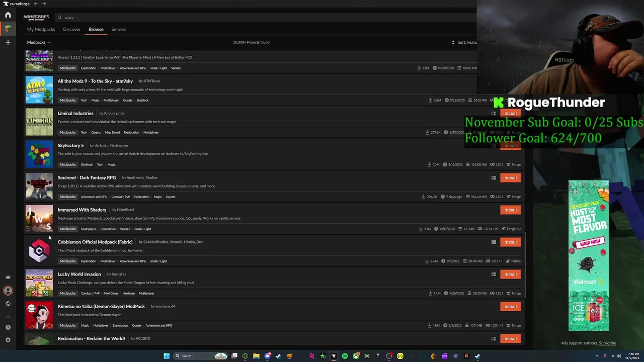This screenshot has width=644, height=362.
Task: Open the Soulrend modpack thumbnail
Action: (x=39, y=187)
